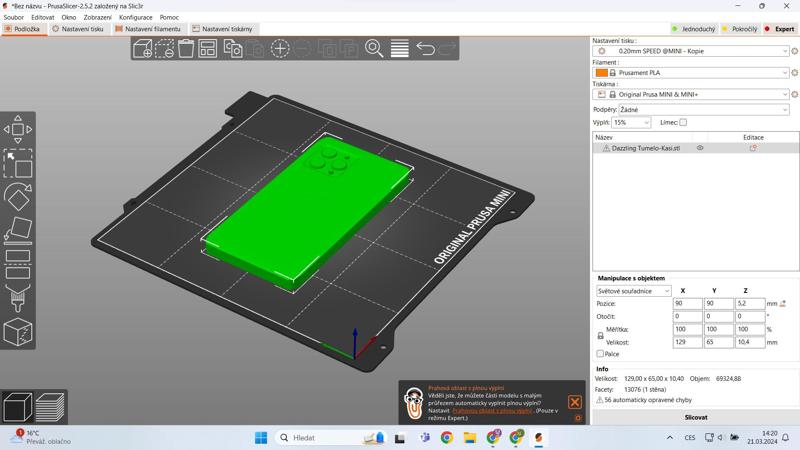Expand the Výplň 15% infill dropdown
Image resolution: width=800 pixels, height=450 pixels.
[631, 123]
